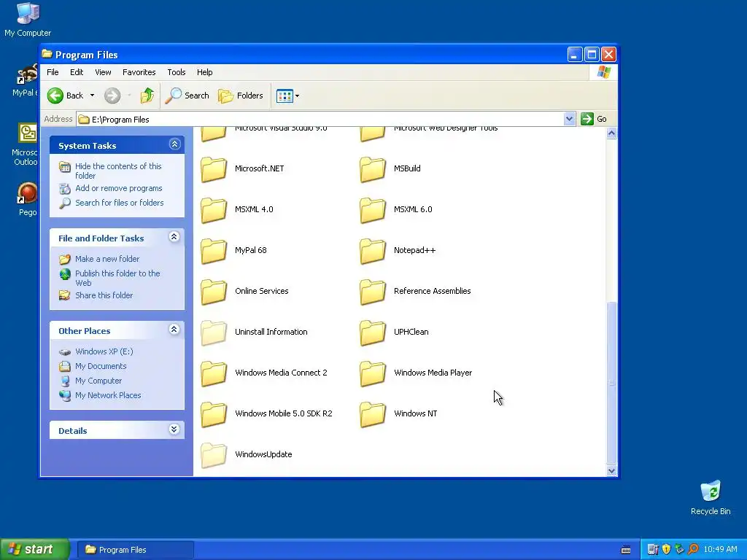The height and width of the screenshot is (560, 747).
Task: Open the Edit menu
Action: (x=77, y=72)
